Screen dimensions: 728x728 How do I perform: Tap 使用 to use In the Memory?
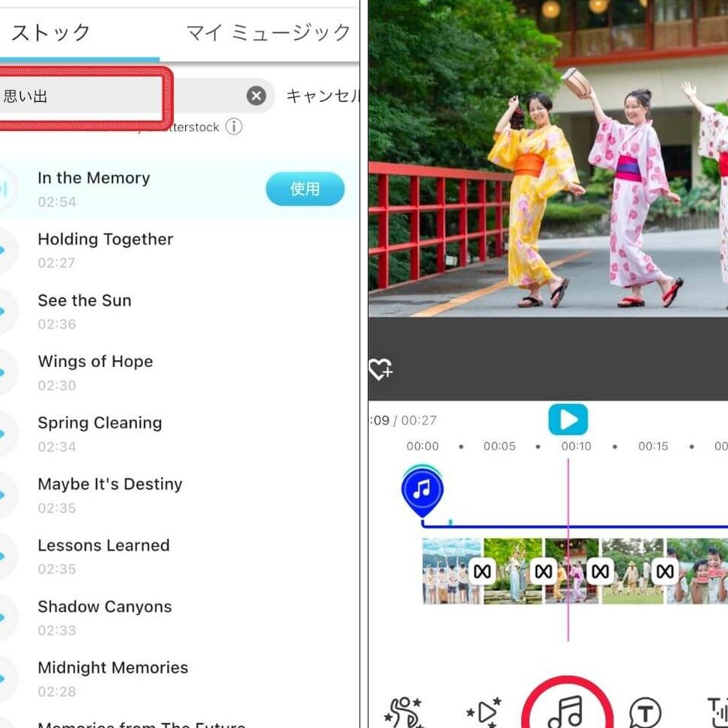point(305,189)
